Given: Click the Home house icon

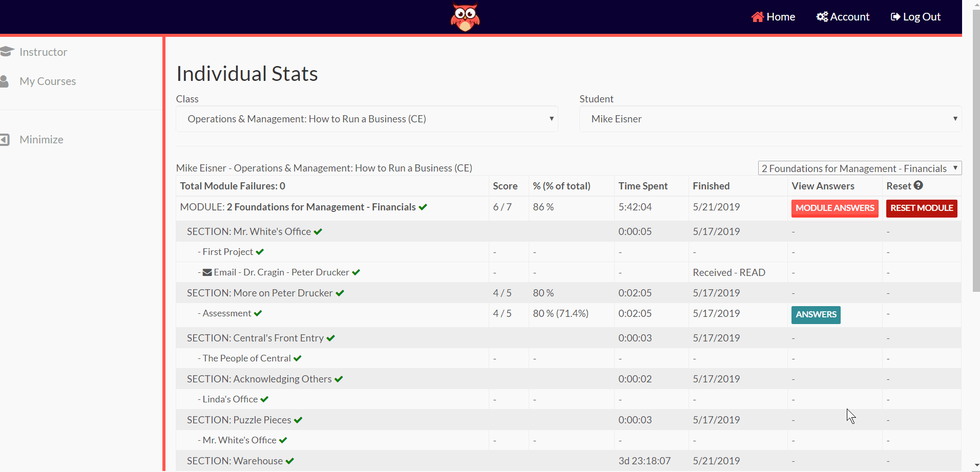Looking at the screenshot, I should pyautogui.click(x=758, y=17).
